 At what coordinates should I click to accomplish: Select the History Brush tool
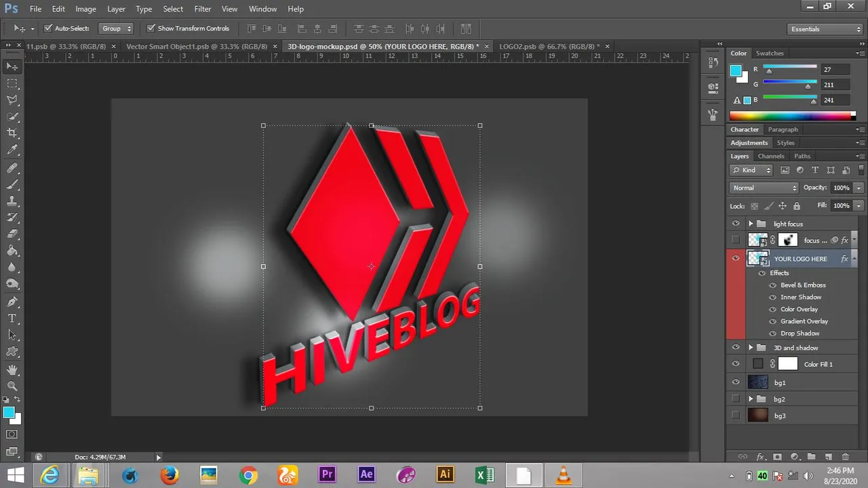click(12, 218)
